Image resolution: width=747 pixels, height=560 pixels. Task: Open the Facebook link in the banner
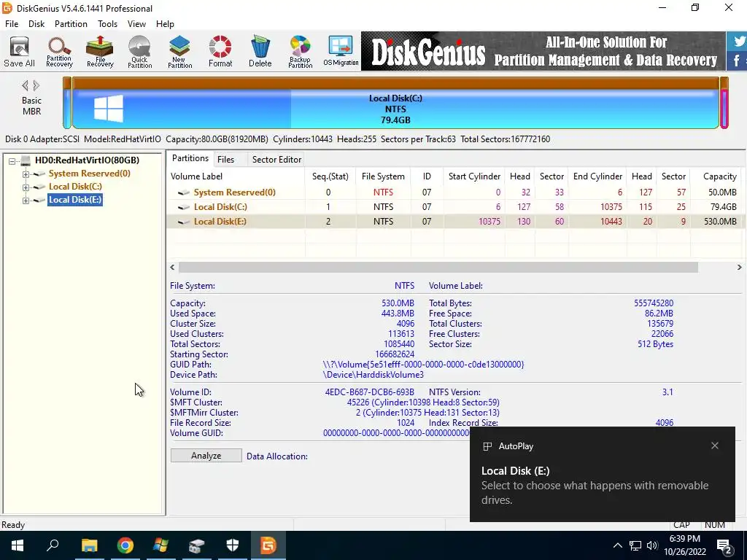click(x=738, y=61)
